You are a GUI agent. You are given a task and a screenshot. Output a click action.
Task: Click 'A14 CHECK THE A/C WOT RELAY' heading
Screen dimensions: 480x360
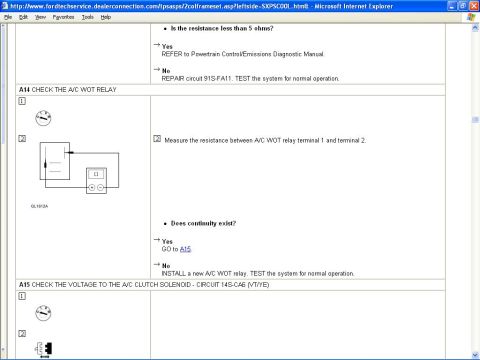pos(68,90)
